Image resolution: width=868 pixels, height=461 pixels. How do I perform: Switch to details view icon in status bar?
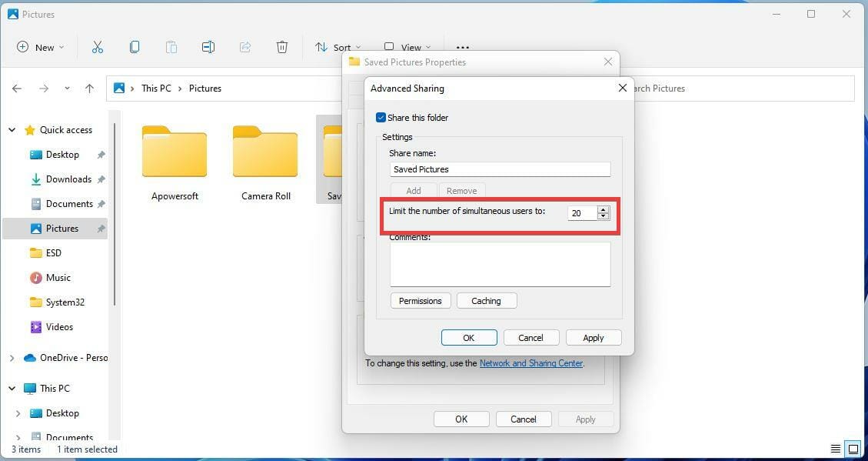[x=836, y=449]
